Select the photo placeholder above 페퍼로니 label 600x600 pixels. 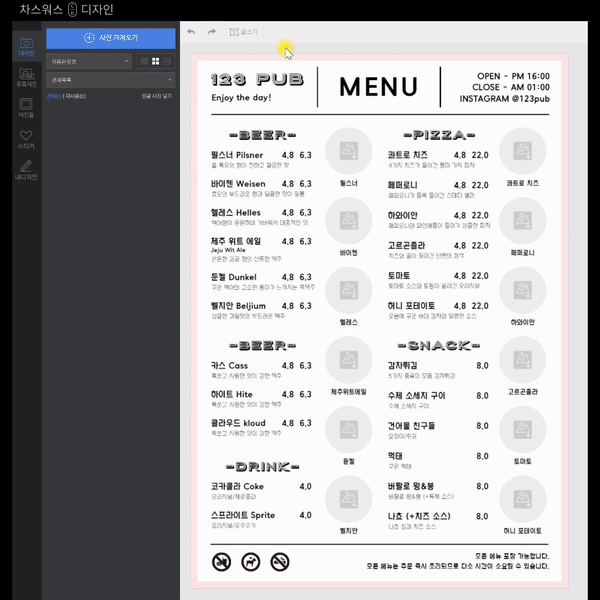pos(523,221)
